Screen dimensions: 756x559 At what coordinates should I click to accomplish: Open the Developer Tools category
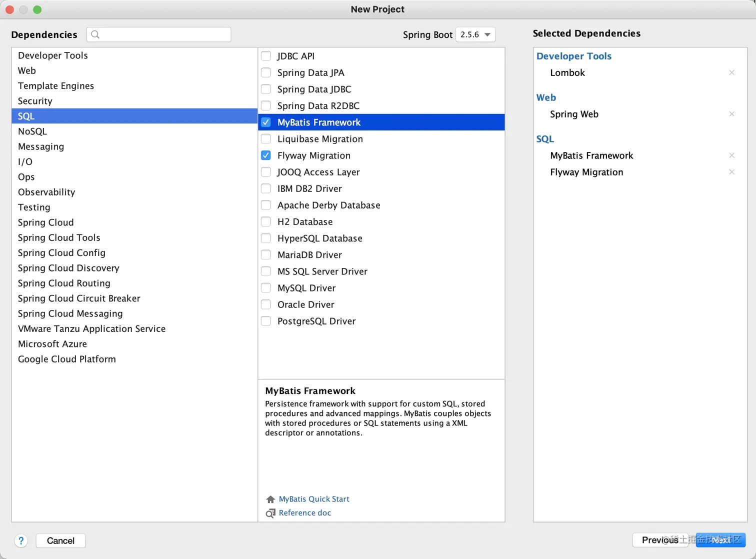coord(53,55)
